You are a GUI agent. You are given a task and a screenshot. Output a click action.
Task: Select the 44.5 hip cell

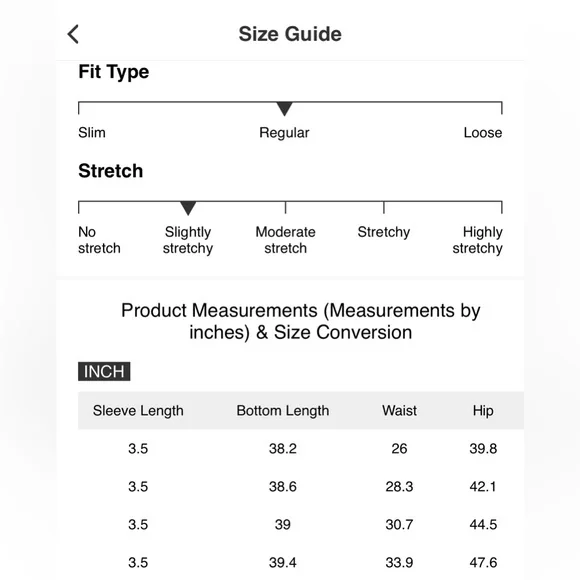[483, 525]
